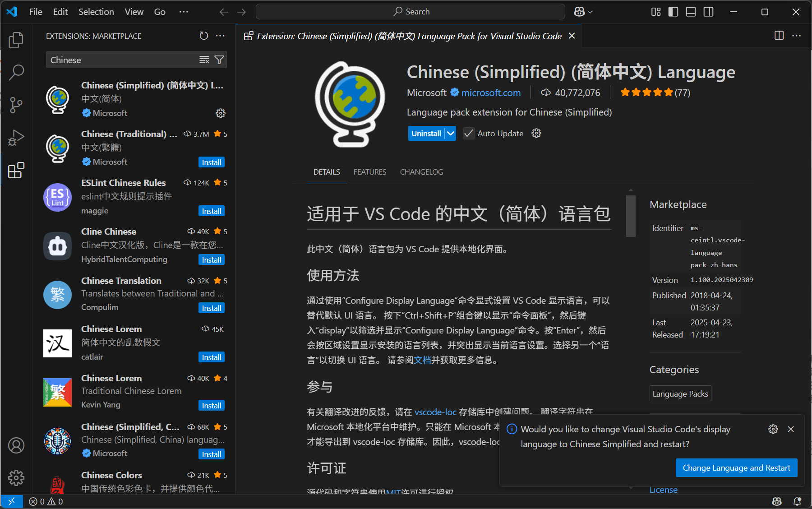
Task: Click the Uninstall button
Action: 426,134
